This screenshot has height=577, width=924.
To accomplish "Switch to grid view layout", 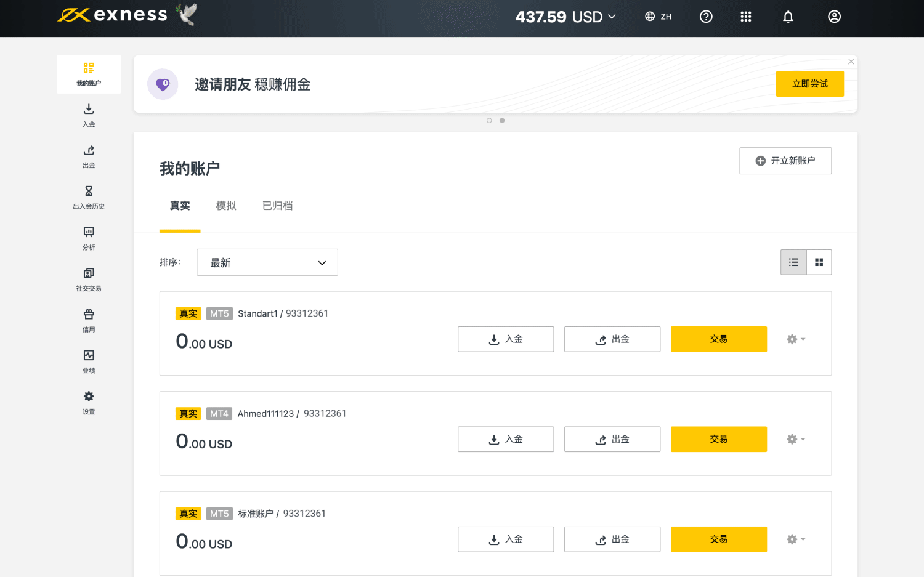I will [819, 262].
